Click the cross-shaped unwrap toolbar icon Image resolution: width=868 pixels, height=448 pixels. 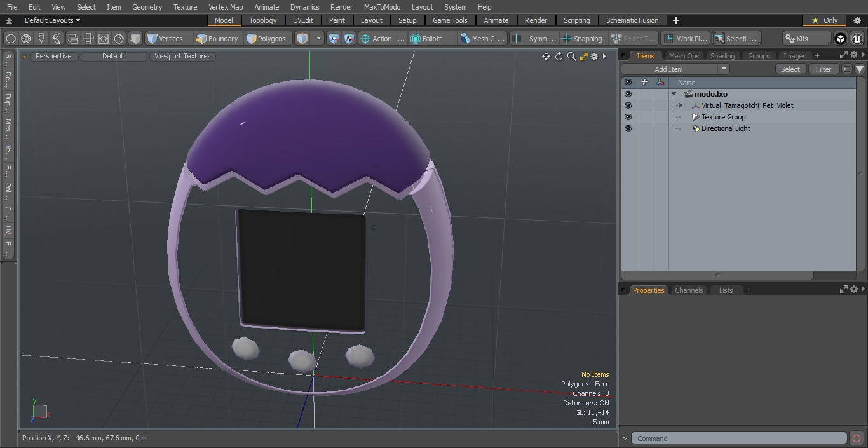pyautogui.click(x=88, y=39)
